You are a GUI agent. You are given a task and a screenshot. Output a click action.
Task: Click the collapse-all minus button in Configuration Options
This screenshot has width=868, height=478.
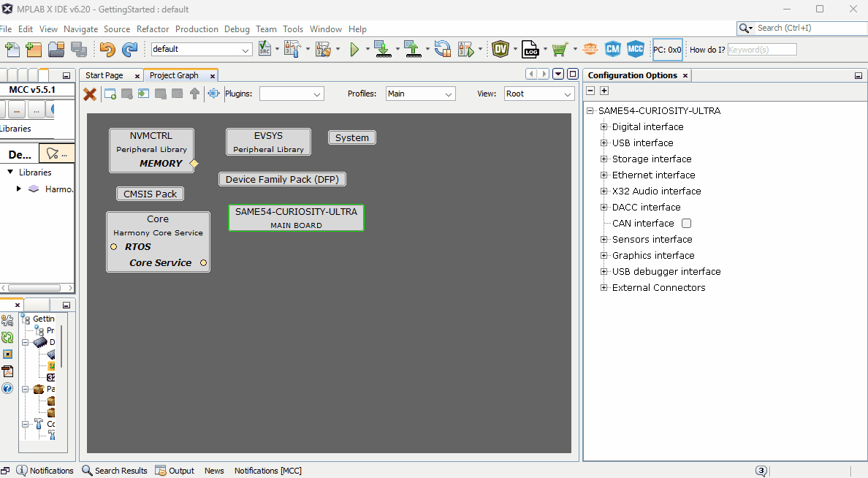coord(590,91)
